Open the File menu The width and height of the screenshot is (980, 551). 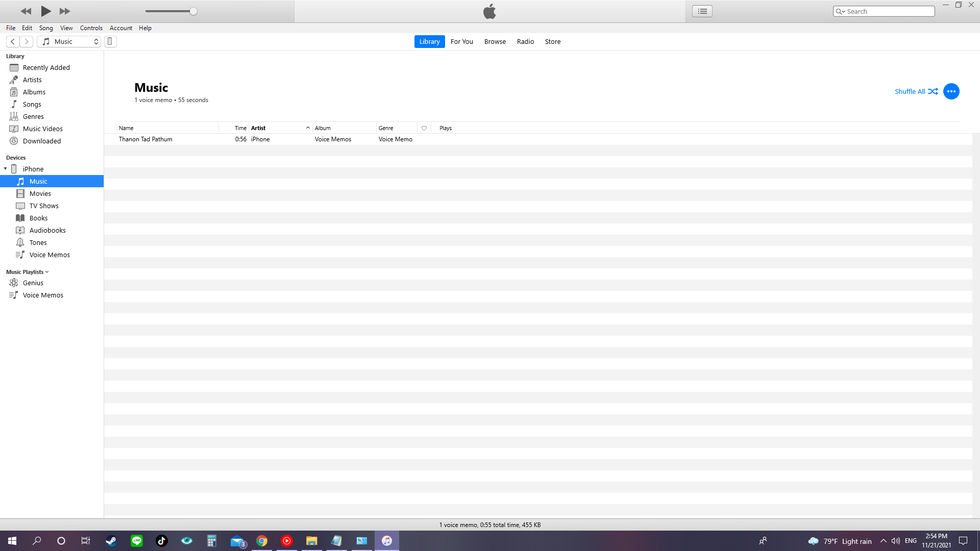point(11,28)
